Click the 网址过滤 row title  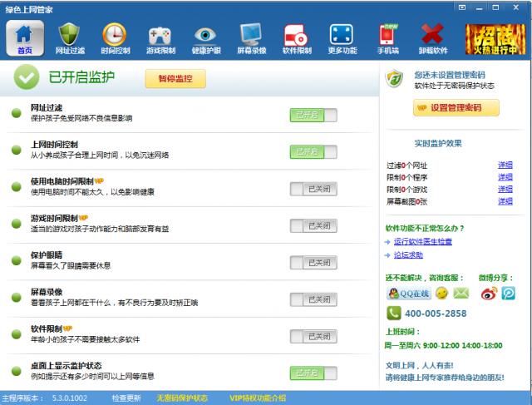click(47, 108)
